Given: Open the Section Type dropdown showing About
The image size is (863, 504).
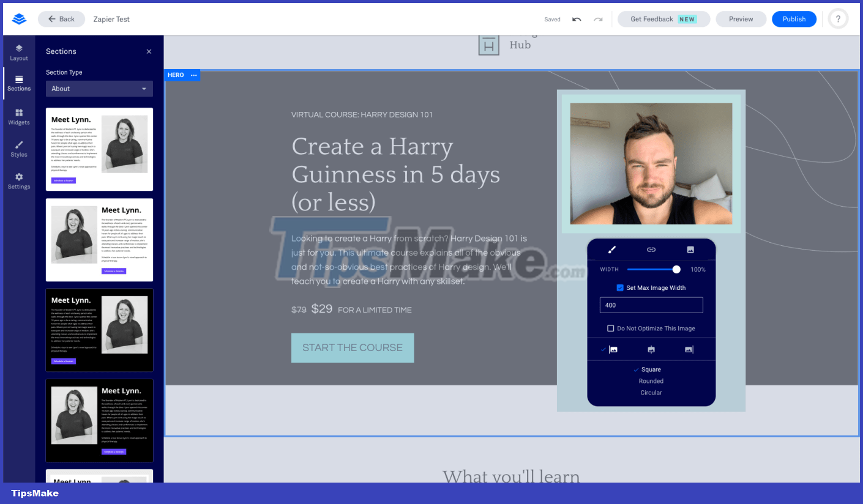Looking at the screenshot, I should (99, 88).
